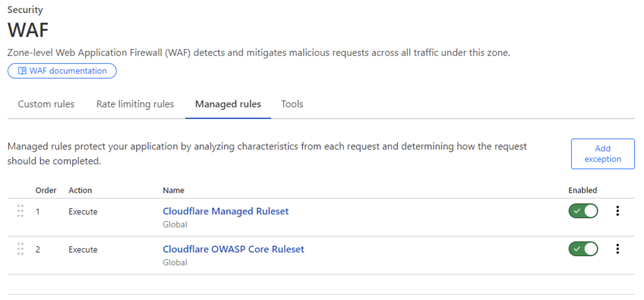The height and width of the screenshot is (300, 644).
Task: Click the Security breadcrumb label
Action: point(25,10)
